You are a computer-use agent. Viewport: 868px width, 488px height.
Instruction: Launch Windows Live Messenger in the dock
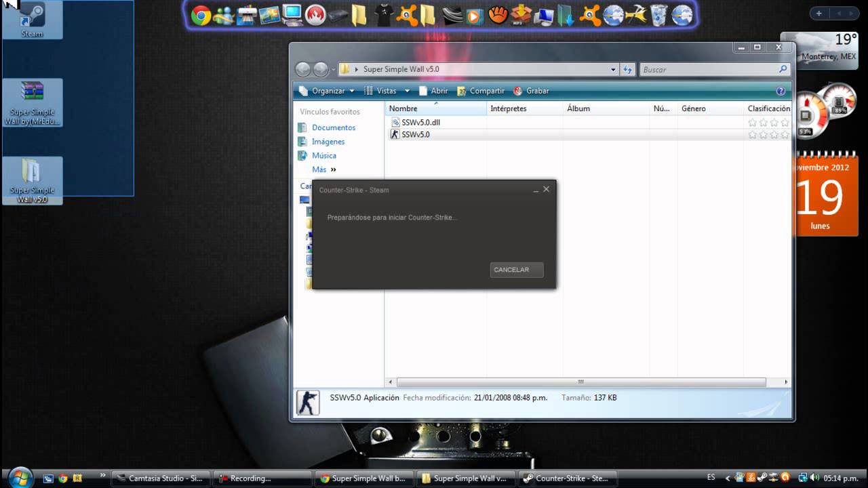(x=224, y=15)
